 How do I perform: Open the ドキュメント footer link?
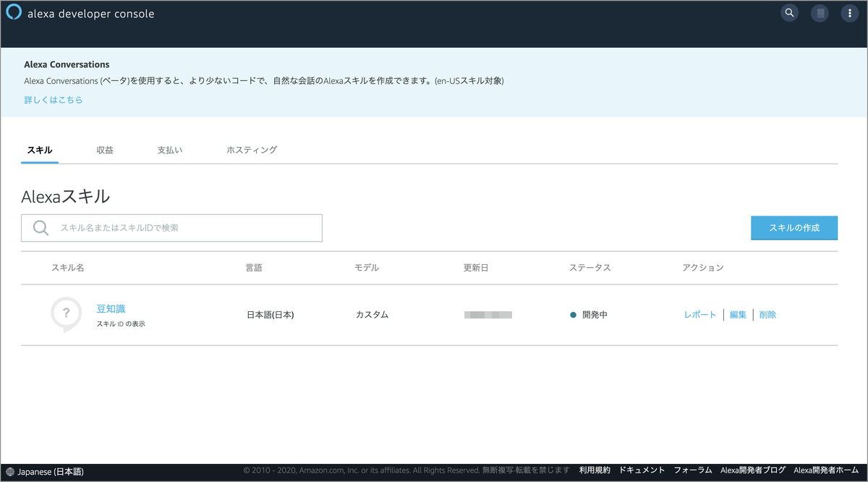642,470
